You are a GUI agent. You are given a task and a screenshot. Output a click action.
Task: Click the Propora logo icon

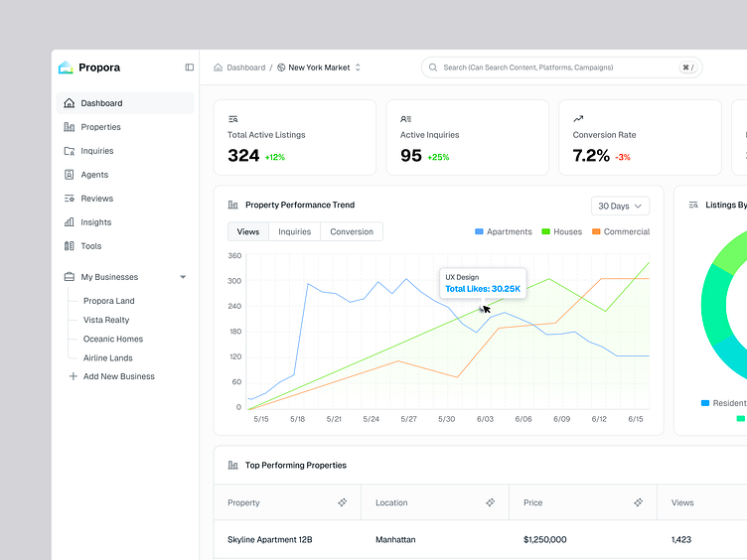pos(66,68)
